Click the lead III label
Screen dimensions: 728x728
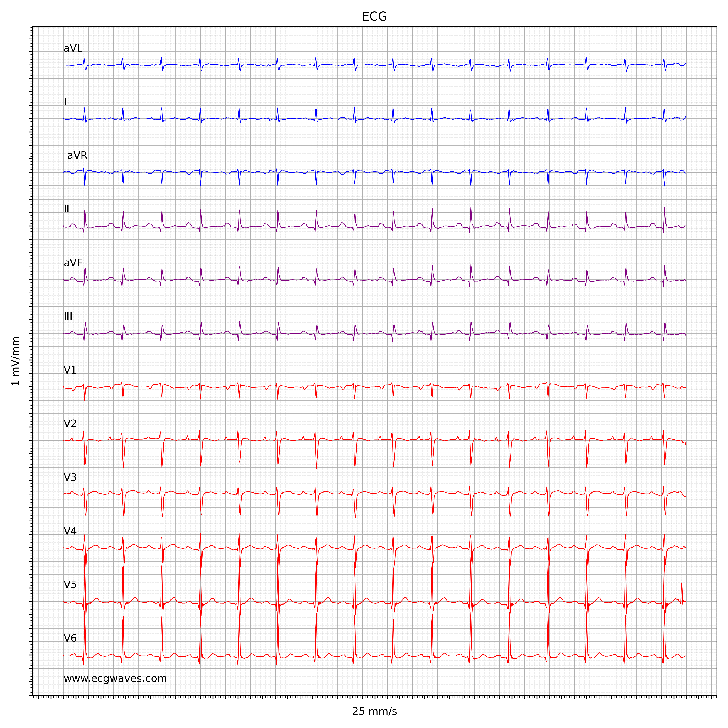pos(68,317)
